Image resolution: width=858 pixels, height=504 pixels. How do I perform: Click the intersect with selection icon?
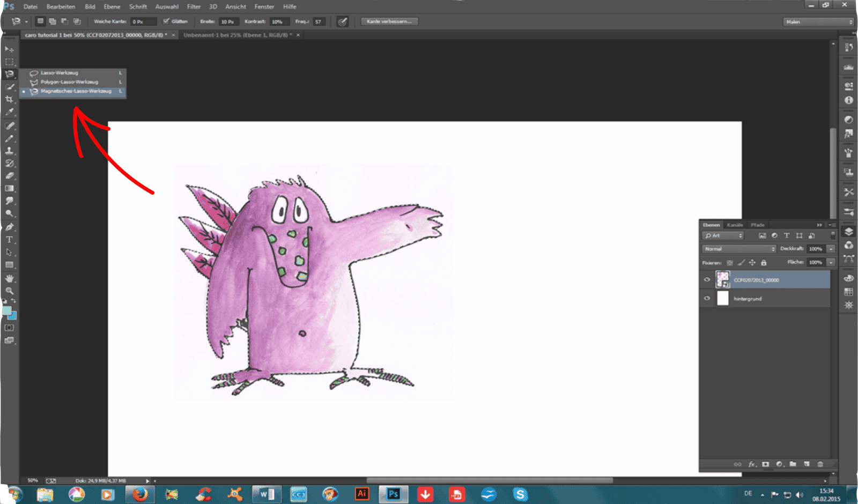[x=77, y=21]
